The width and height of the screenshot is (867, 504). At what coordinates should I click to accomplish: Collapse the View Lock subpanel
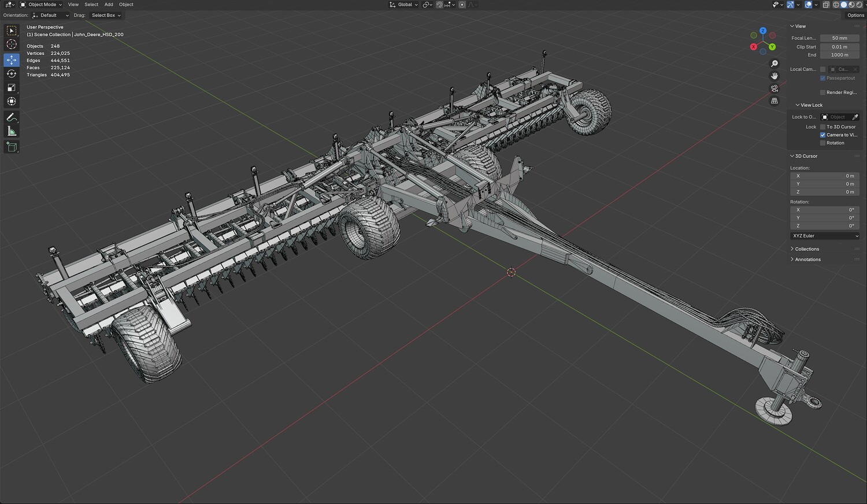[809, 105]
